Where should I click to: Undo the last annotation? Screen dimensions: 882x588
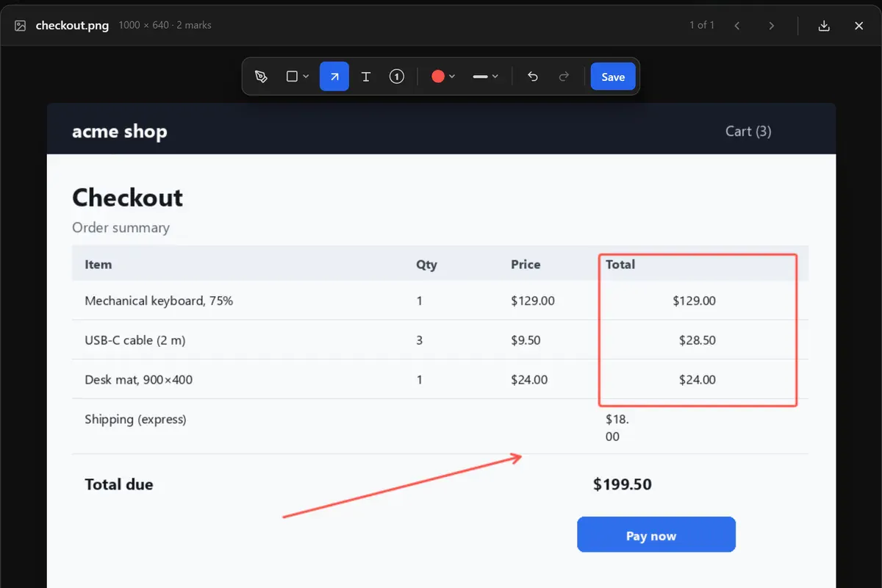pos(533,76)
